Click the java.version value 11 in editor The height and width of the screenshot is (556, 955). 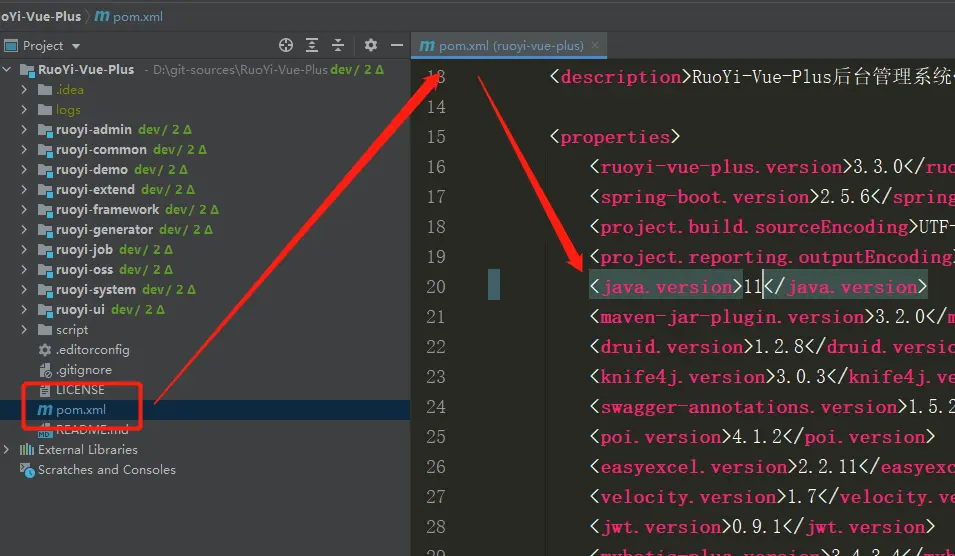753,287
